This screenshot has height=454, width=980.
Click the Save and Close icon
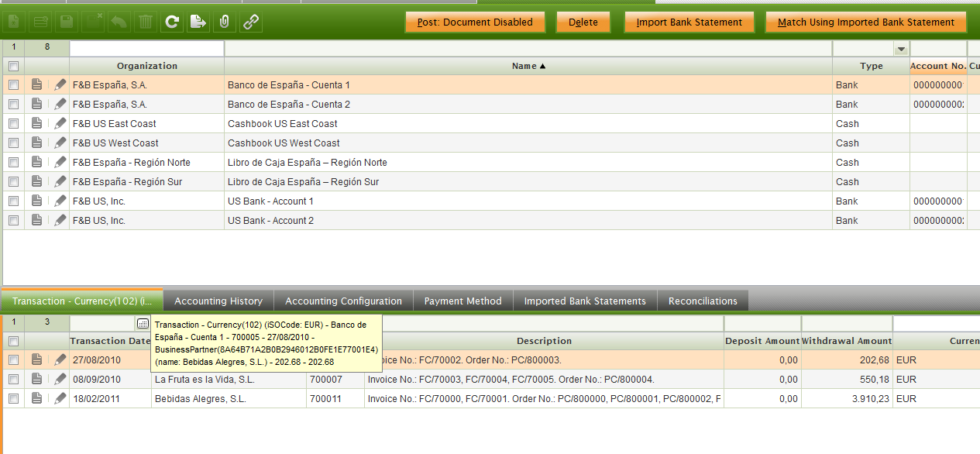coord(94,22)
